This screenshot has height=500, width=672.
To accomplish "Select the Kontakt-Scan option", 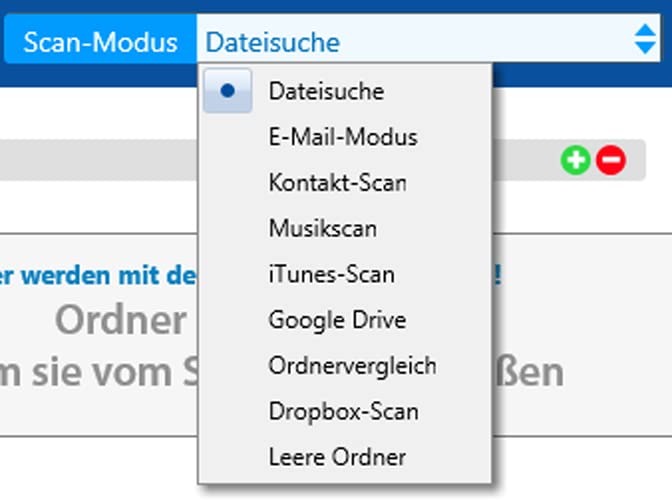I will (337, 183).
